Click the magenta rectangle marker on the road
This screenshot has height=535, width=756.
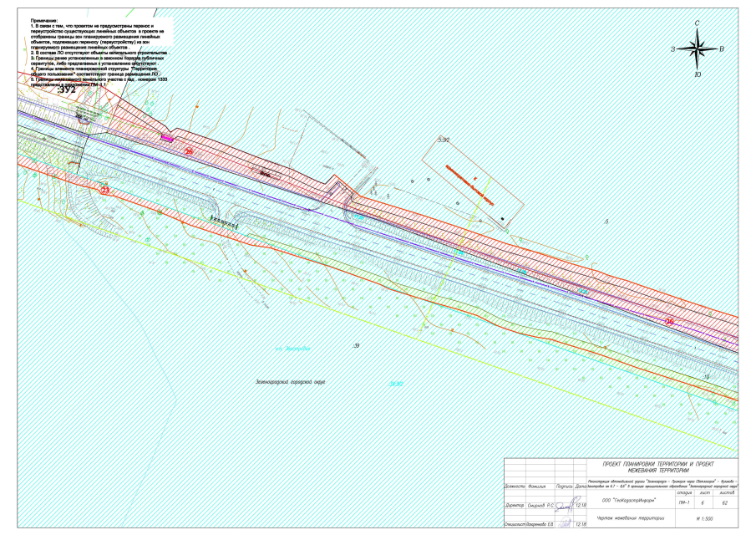pos(166,137)
